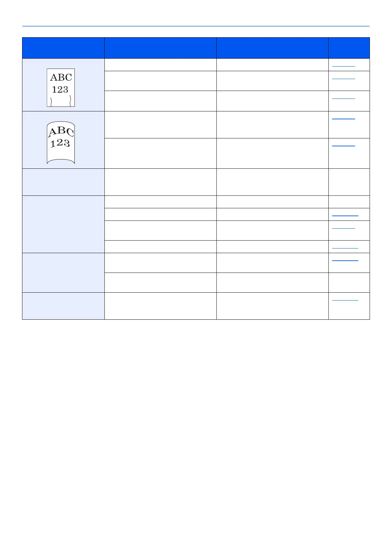Click the wrinkled-paper ABC 123 illustration
The image size is (392, 555).
pos(61,87)
